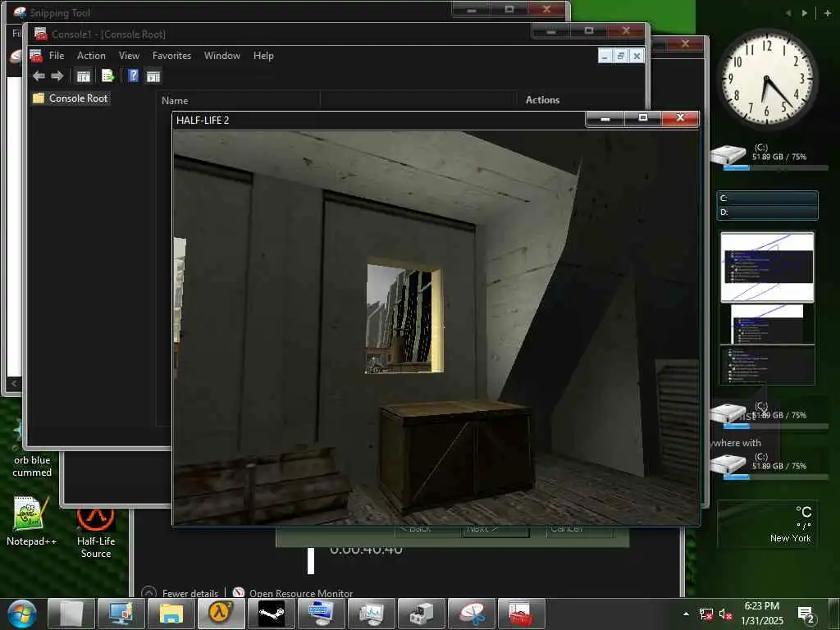Open the Favorites menu in Console1
The image size is (840, 630).
pyautogui.click(x=171, y=56)
